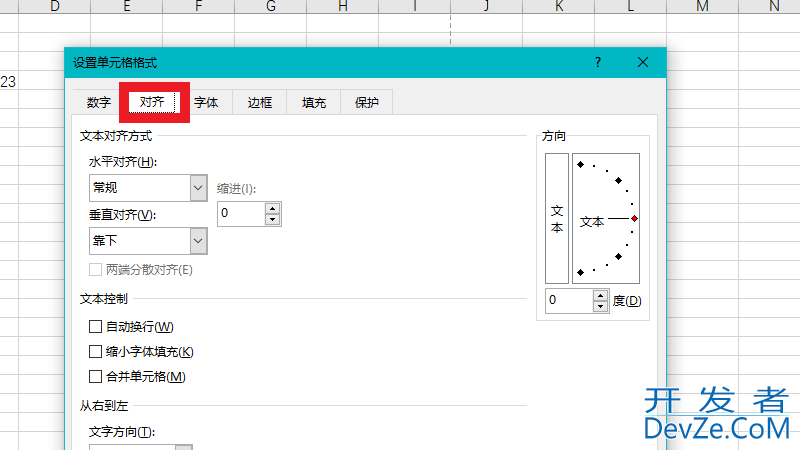Select the vertical 文本 orientation box
The height and width of the screenshot is (450, 800).
(557, 218)
